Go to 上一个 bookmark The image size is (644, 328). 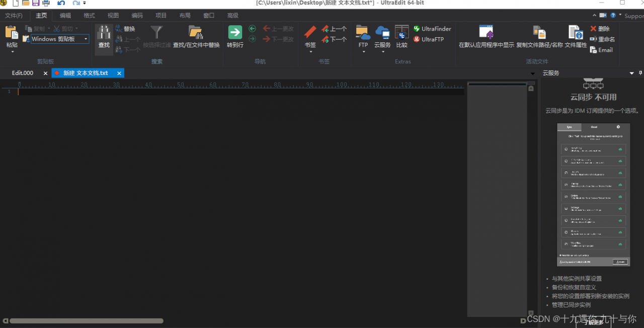pyautogui.click(x=335, y=29)
